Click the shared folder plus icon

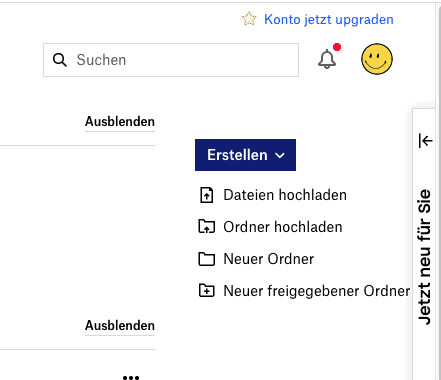click(x=207, y=290)
